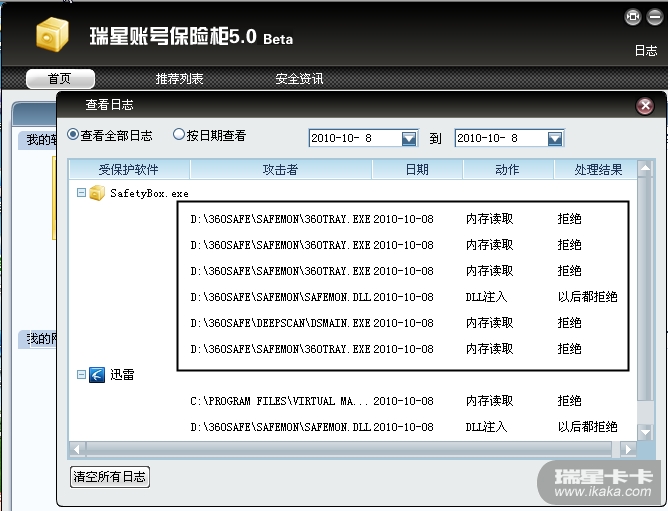Click DLL注入 action in SafetyBox group
668x511 pixels.
(x=486, y=297)
